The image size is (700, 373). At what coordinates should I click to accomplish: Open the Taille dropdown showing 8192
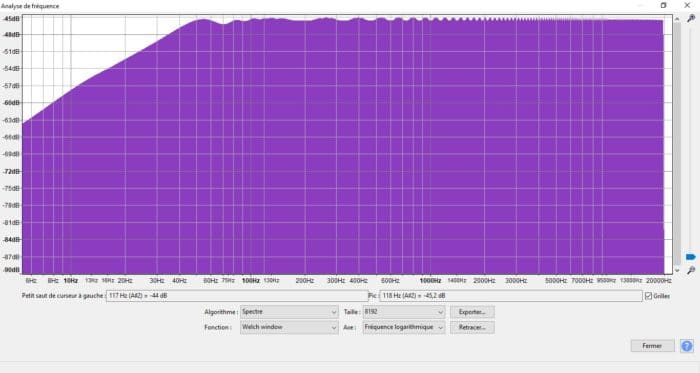tap(404, 312)
